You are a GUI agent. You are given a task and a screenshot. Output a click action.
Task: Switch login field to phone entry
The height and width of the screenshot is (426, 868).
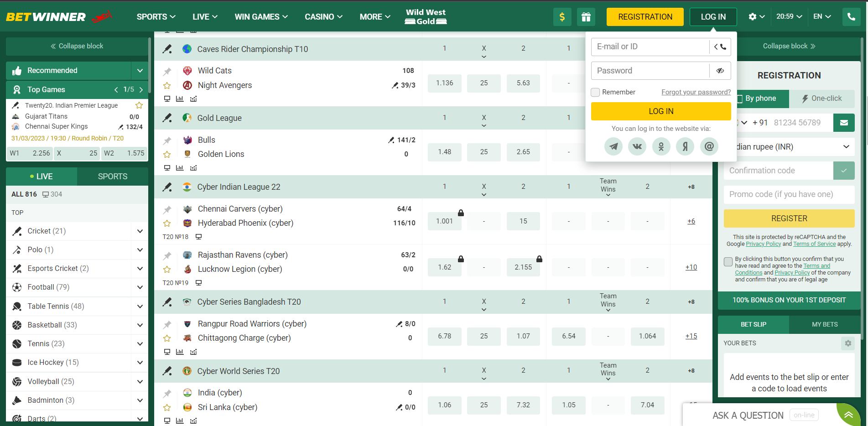click(x=720, y=47)
